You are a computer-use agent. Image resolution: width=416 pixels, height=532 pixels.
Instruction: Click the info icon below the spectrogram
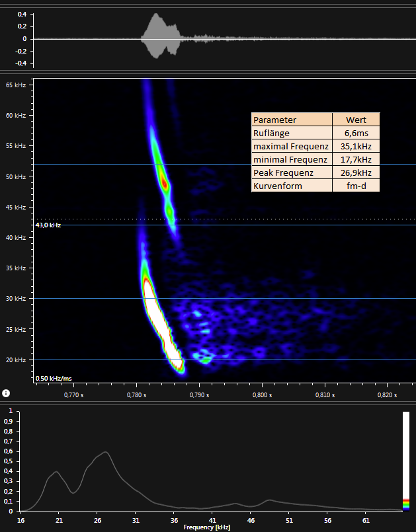point(6,393)
